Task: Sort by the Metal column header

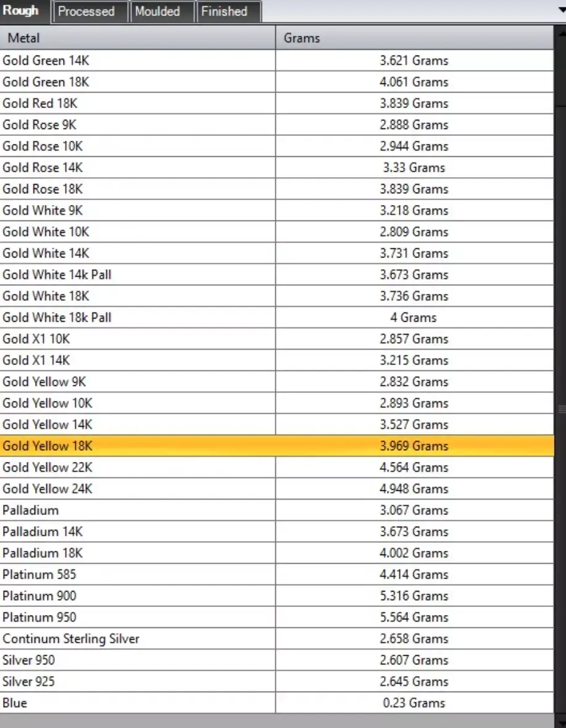Action: [x=138, y=38]
